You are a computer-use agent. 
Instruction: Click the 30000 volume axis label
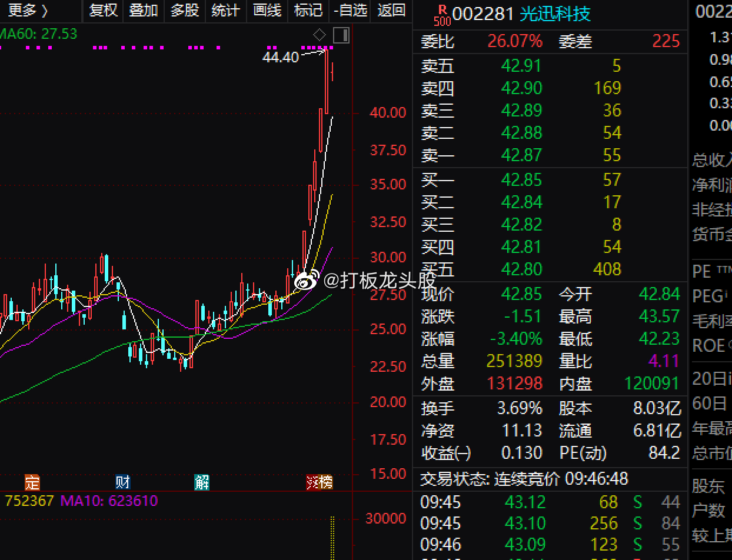click(386, 518)
